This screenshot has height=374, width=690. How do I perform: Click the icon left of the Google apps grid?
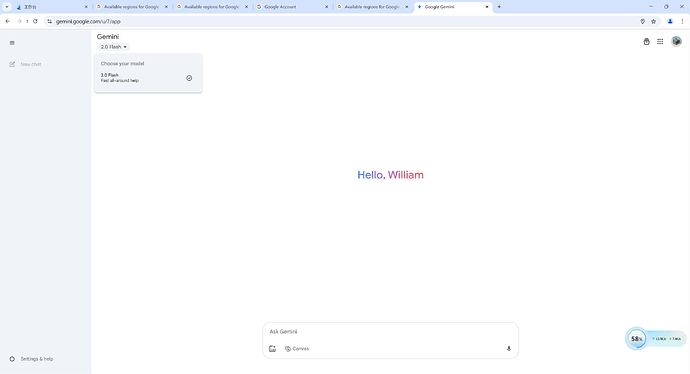coord(646,41)
